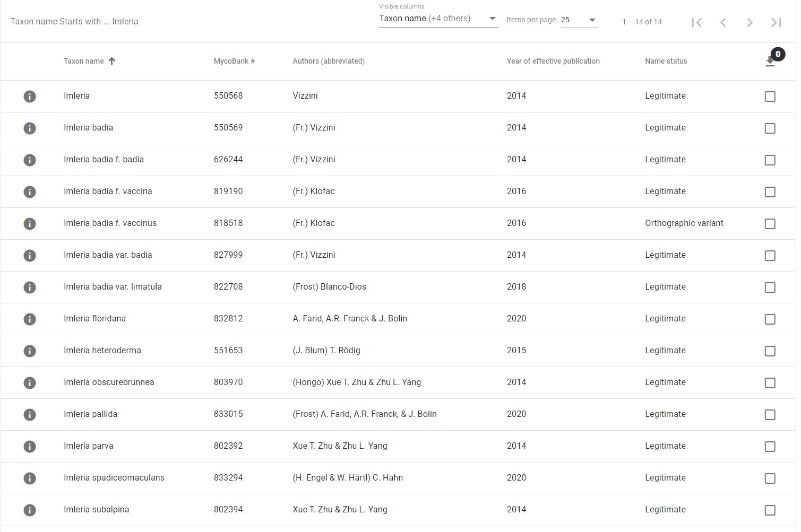Open the Imleria spadiceomaculans taxon name
The image size is (801, 532).
[114, 477]
